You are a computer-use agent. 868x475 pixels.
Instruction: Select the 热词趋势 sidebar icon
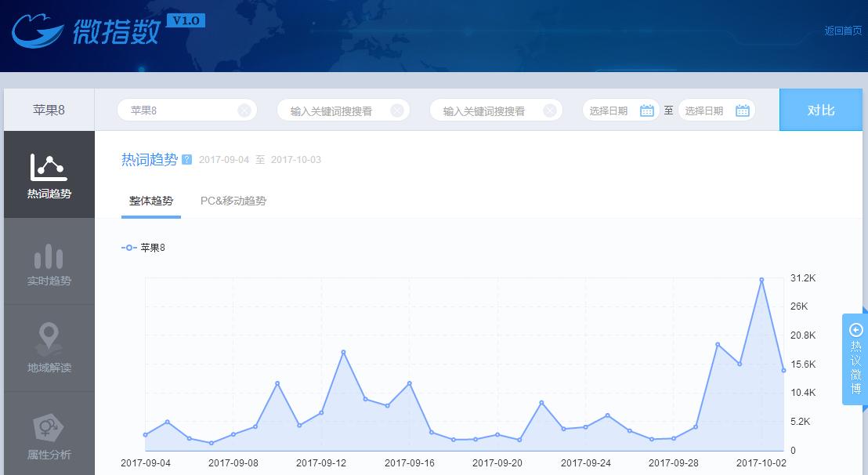49,174
